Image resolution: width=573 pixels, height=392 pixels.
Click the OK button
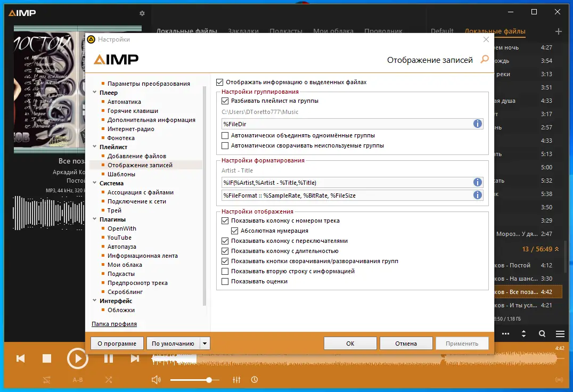350,344
